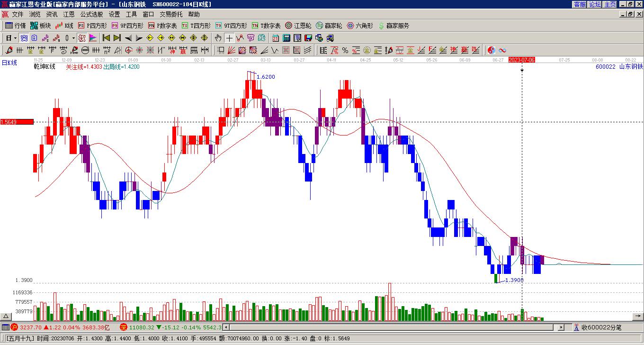The width and height of the screenshot is (644, 345).
Task: Toggle the red �European pattern icon beside flag
Action: [82, 38]
